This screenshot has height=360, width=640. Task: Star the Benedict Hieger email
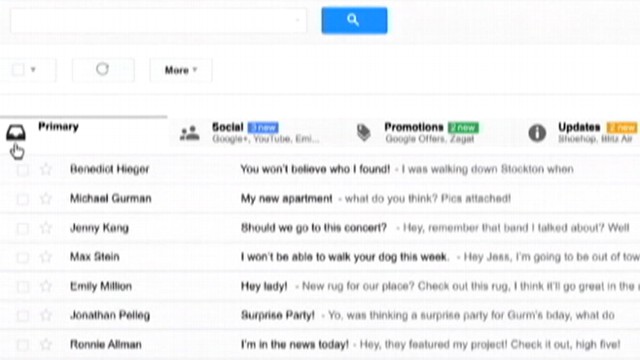pyautogui.click(x=46, y=169)
